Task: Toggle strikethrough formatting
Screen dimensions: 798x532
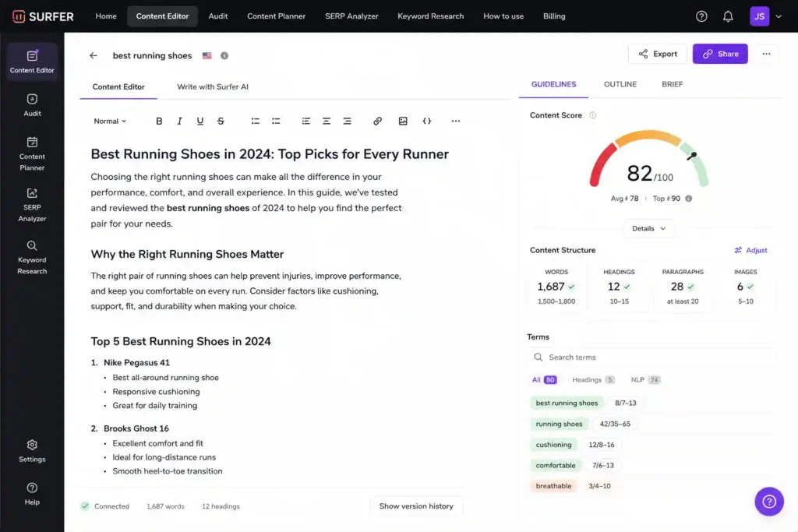Action: click(x=221, y=121)
